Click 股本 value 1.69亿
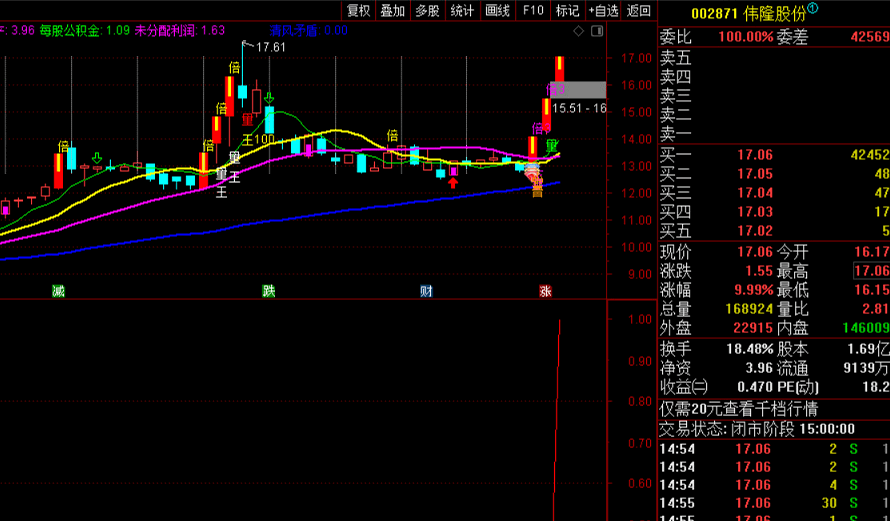 coord(868,349)
